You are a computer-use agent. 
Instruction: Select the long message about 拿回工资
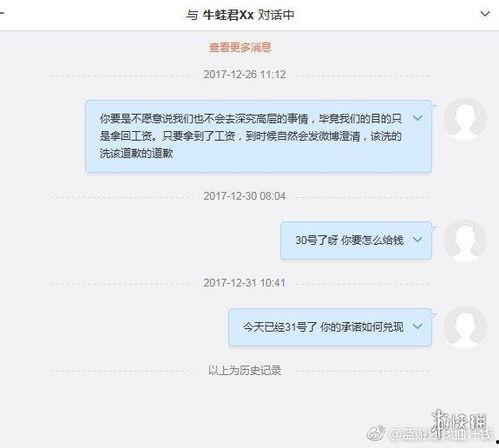[x=258, y=136]
